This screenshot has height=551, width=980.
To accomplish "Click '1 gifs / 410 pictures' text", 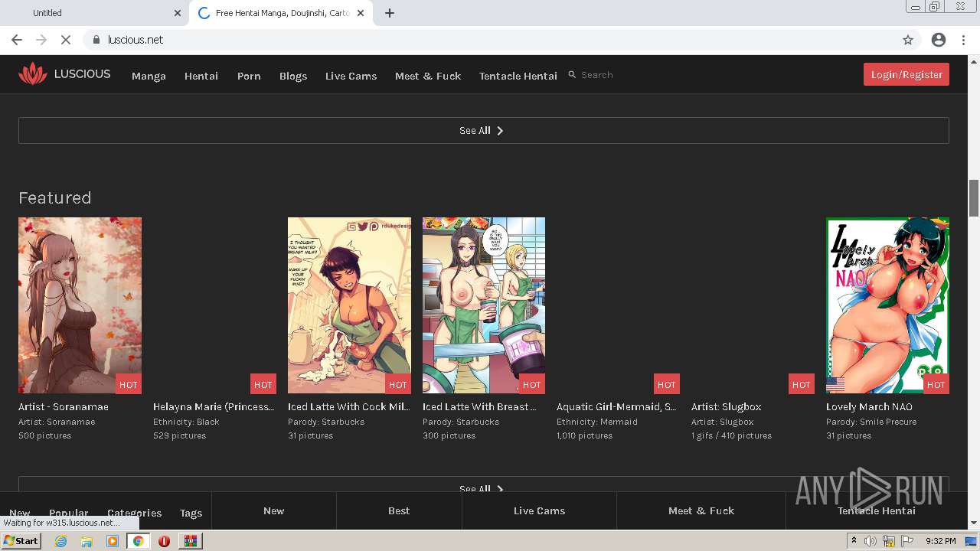I will [731, 435].
